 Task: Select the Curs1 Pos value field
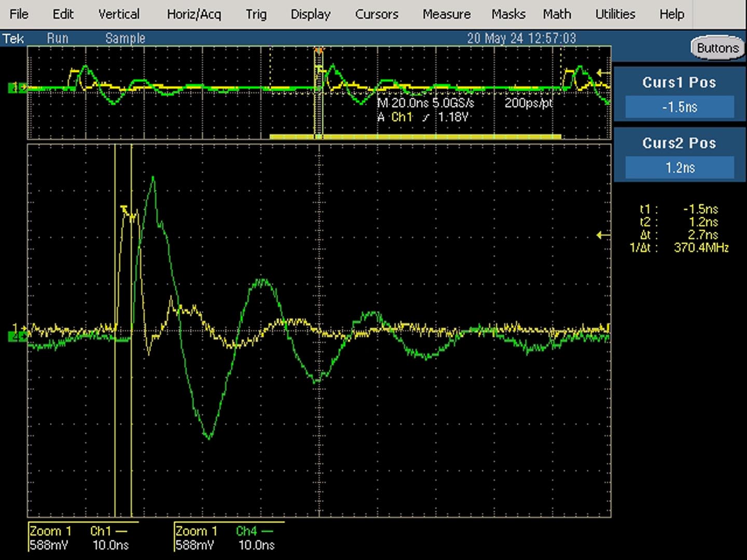(x=680, y=107)
